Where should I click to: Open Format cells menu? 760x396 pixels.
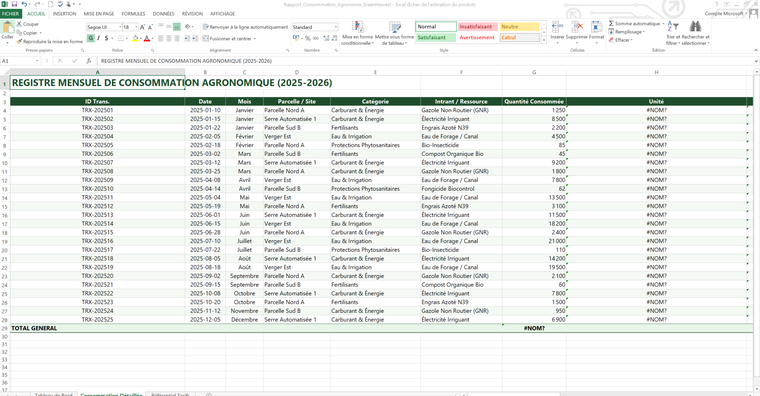coord(597,31)
